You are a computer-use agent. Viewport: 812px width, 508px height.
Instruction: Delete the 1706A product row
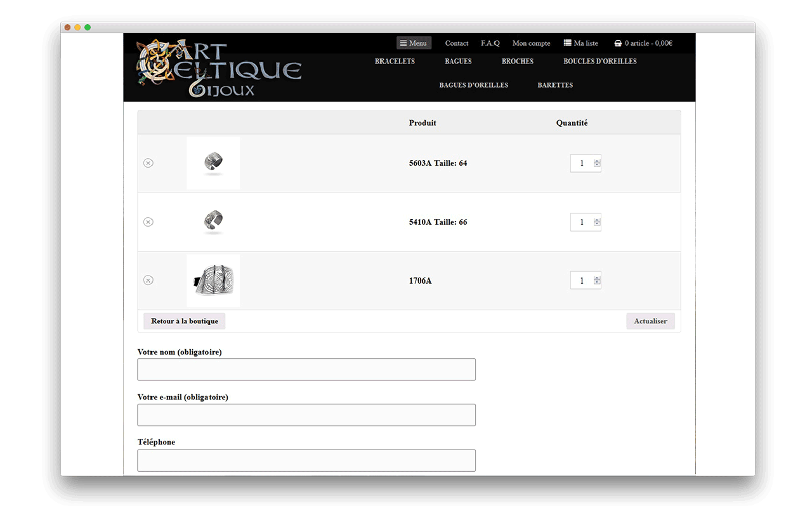point(148,280)
